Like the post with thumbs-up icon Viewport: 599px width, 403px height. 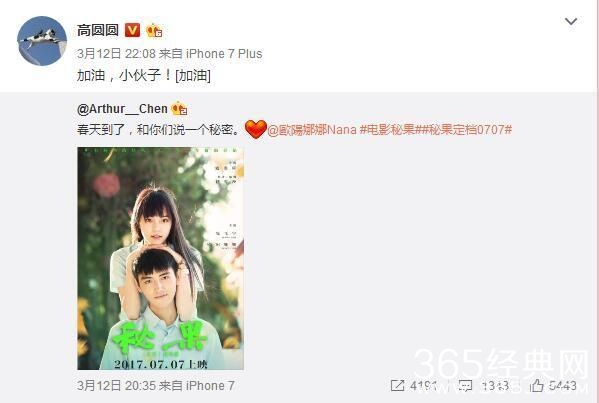[537, 385]
